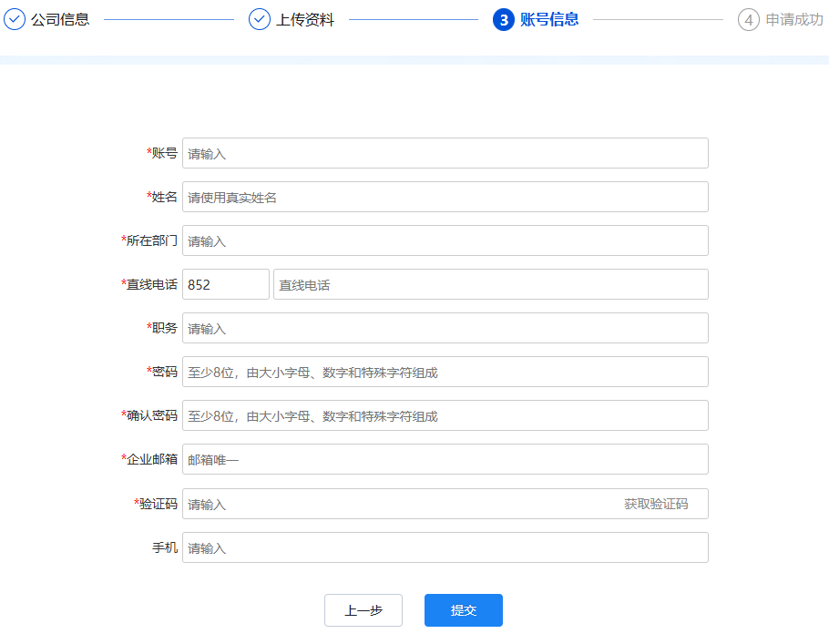Click the 公司信息 step checkmark icon

coord(15,19)
